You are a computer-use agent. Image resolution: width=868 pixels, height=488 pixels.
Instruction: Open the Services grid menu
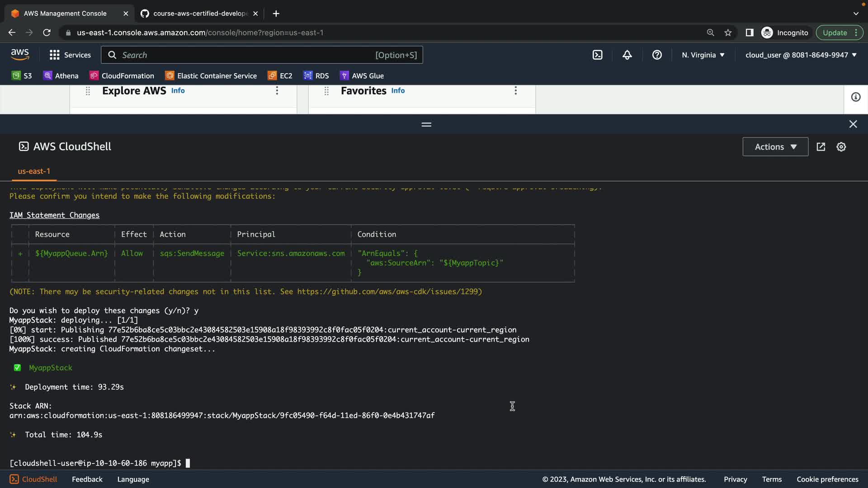coord(70,55)
